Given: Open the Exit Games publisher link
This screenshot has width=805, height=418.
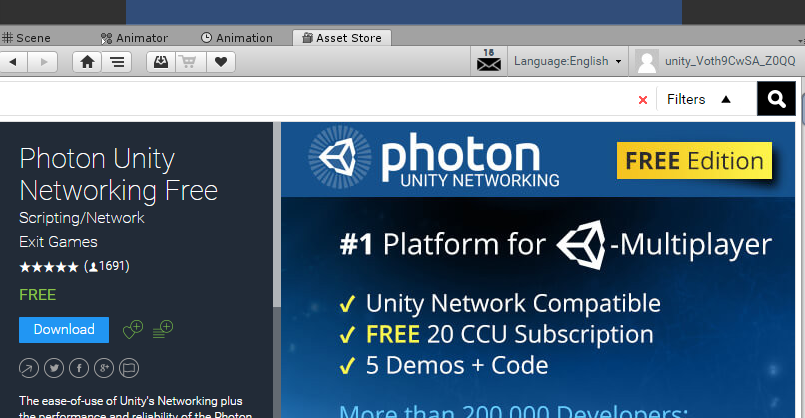Looking at the screenshot, I should coord(58,242).
